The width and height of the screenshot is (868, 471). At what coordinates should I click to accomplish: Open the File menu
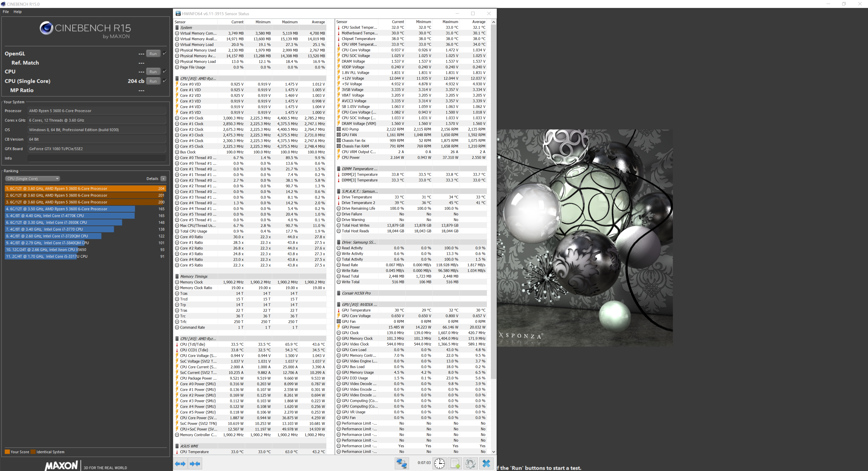[6, 12]
